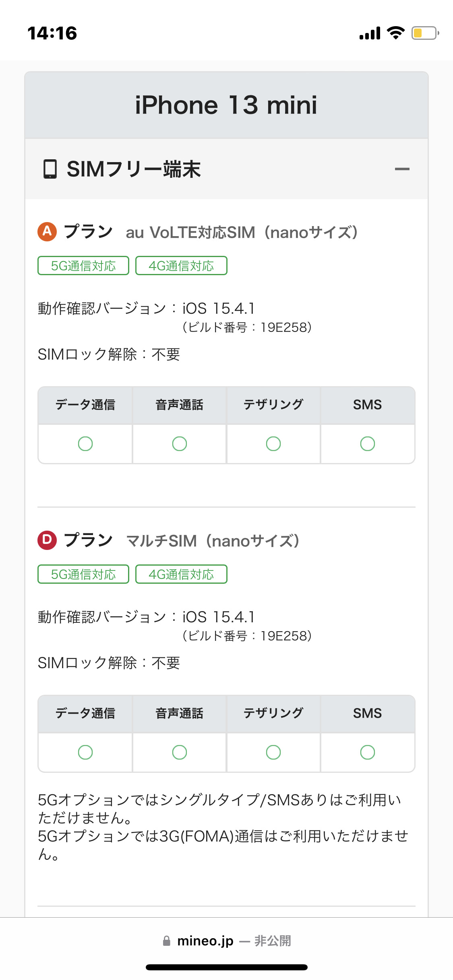Tap the orange A plan badge
The height and width of the screenshot is (980, 453).
[x=47, y=231]
